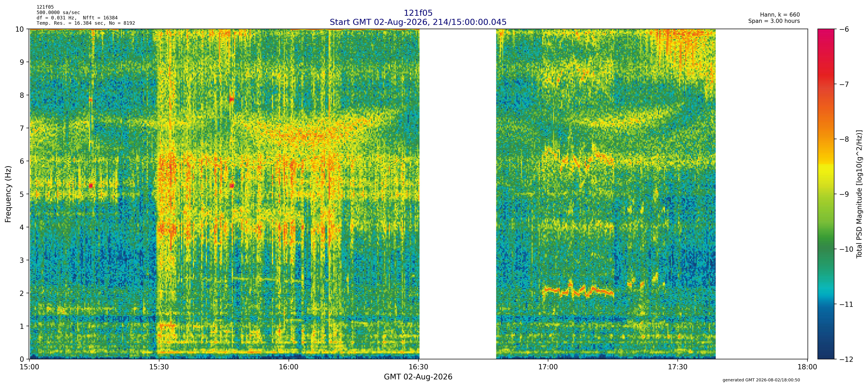Click the frequency axis tick label "6"

(22, 161)
